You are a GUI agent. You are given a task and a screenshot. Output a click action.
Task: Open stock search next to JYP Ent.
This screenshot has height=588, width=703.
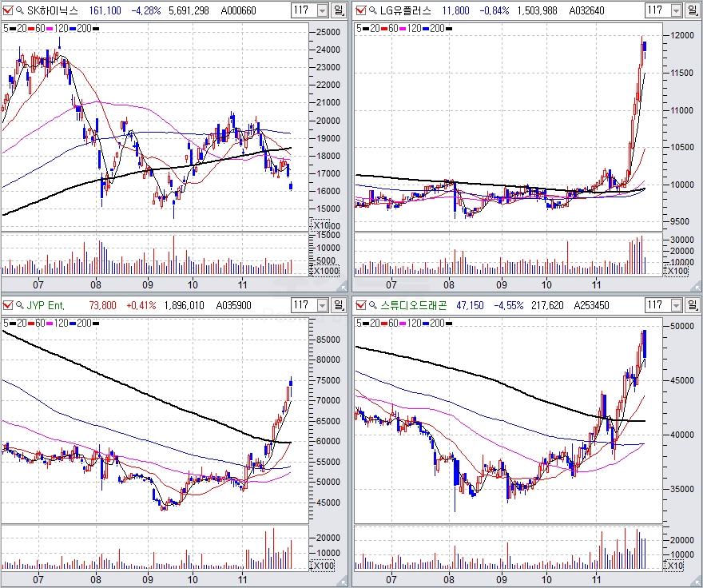pyautogui.click(x=20, y=304)
